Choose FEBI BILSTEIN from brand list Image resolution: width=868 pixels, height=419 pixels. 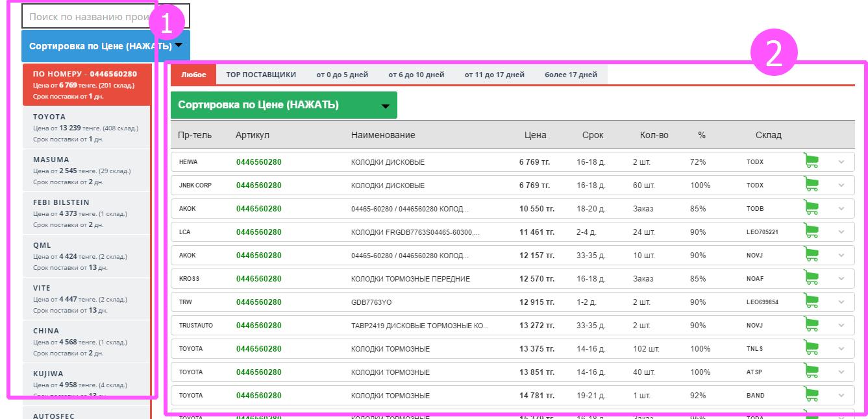click(x=86, y=213)
